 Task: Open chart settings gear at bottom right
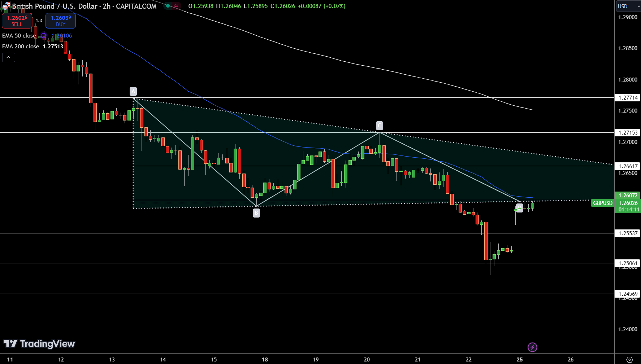[629, 359]
